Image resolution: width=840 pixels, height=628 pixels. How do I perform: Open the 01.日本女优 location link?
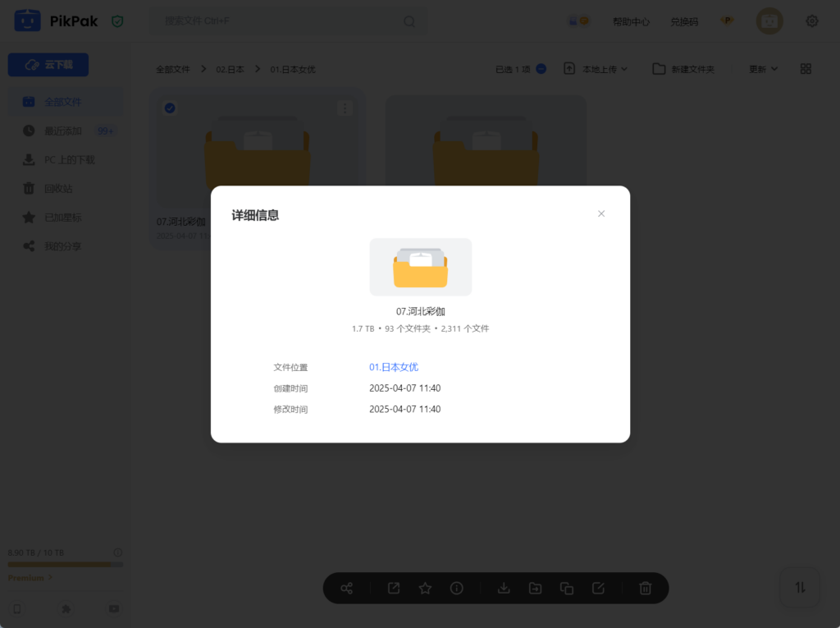point(393,368)
